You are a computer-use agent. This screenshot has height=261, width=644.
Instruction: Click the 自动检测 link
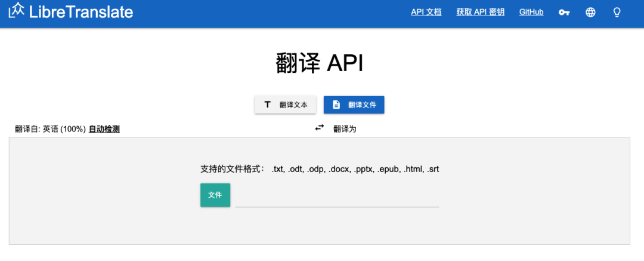pyautogui.click(x=104, y=129)
